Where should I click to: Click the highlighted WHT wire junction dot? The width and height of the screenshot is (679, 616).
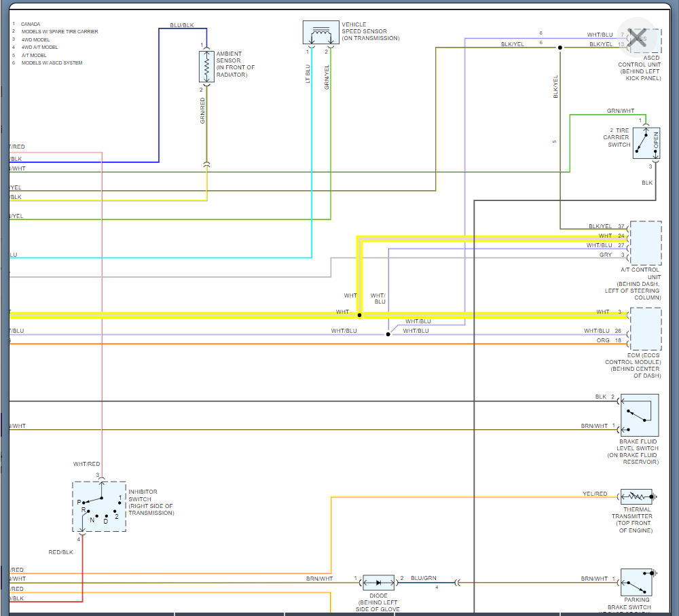pos(359,315)
